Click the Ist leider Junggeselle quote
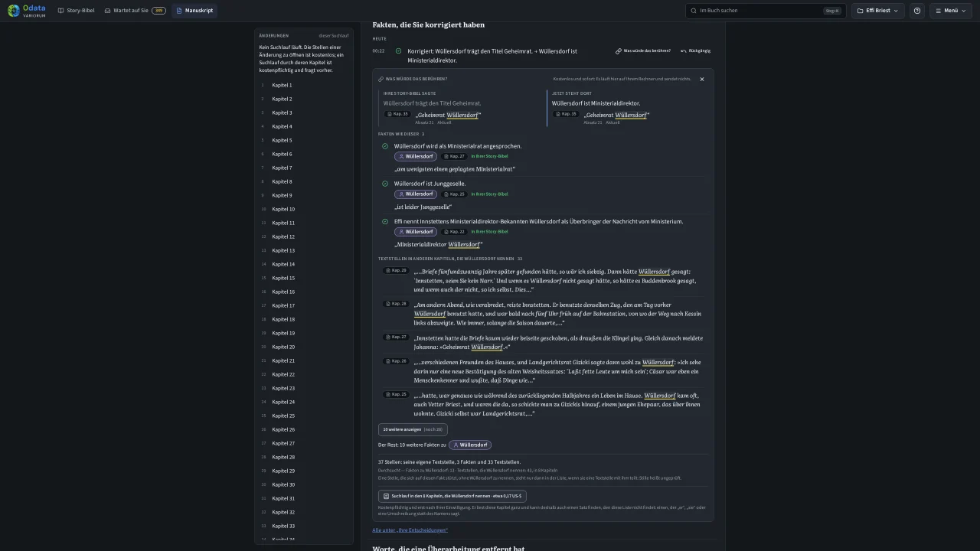 [x=423, y=207]
